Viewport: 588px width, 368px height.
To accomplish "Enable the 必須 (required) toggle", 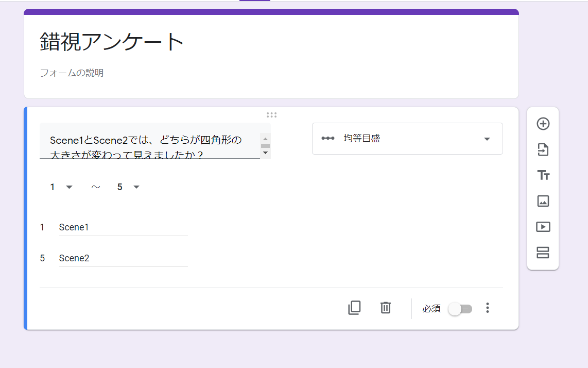I will 460,308.
